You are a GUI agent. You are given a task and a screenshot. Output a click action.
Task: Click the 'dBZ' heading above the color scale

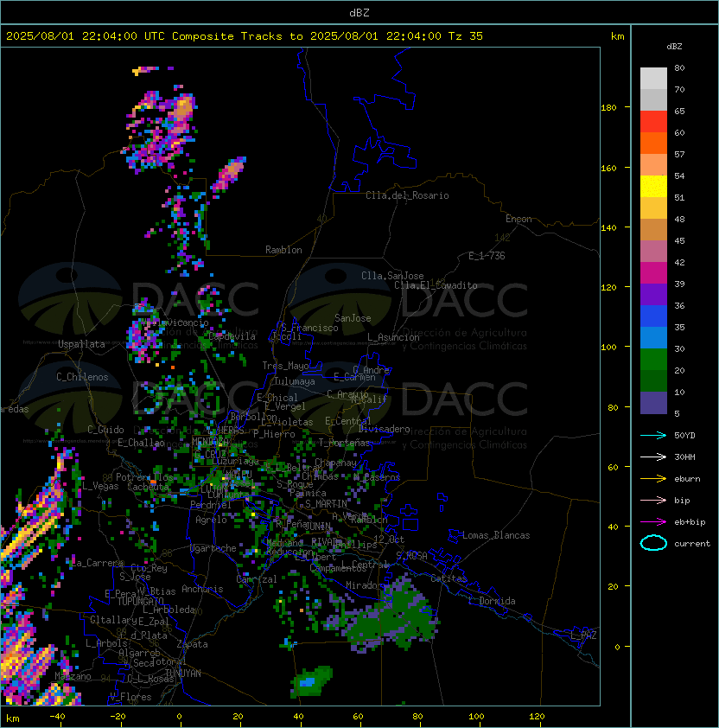[674, 47]
